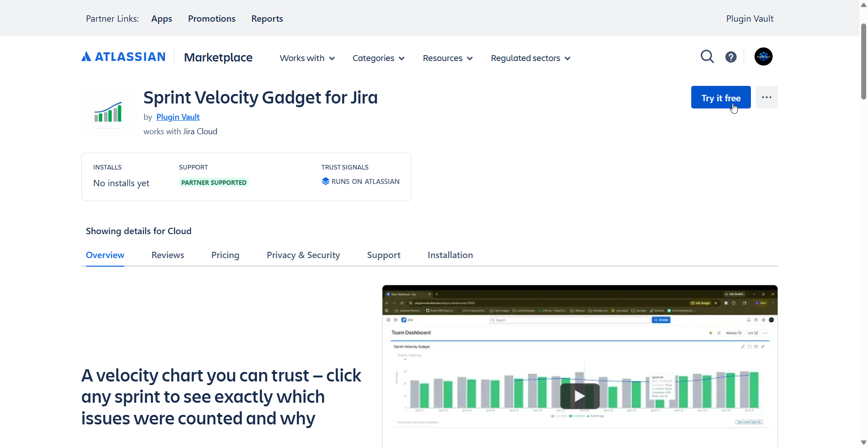
Task: Open the Regulated sectors dropdown
Action: pyautogui.click(x=530, y=58)
